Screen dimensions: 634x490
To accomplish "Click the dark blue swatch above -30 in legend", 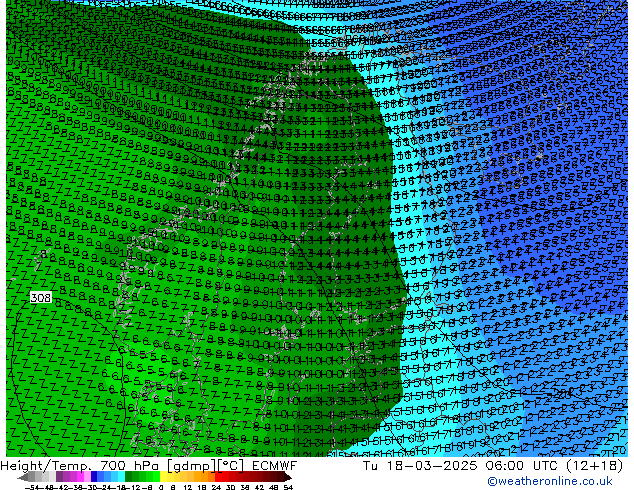I will pos(94,476).
